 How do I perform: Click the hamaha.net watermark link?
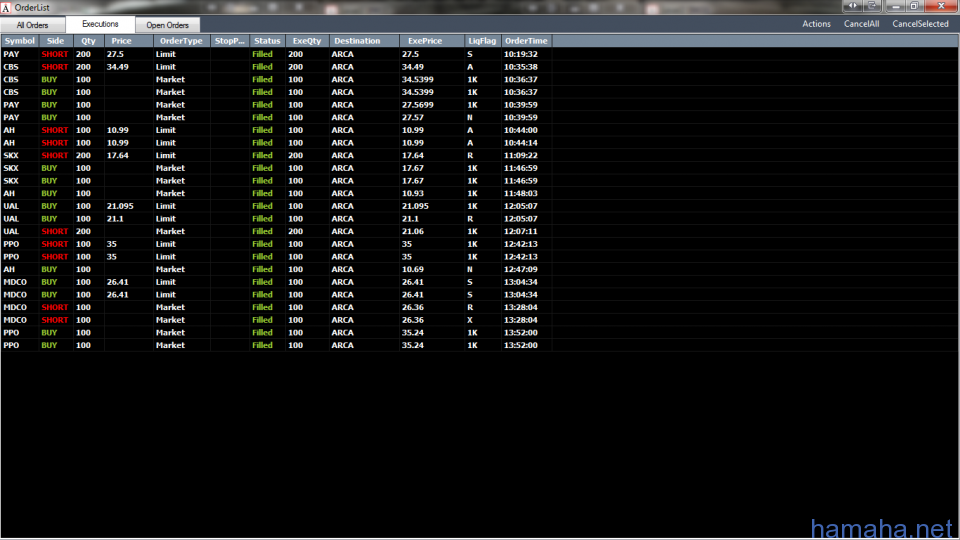[x=881, y=527]
